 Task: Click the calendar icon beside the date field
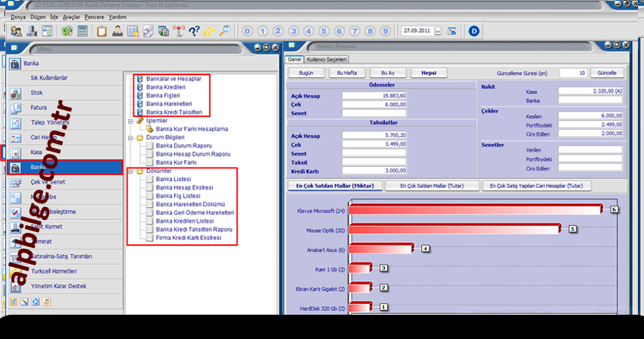tap(452, 31)
